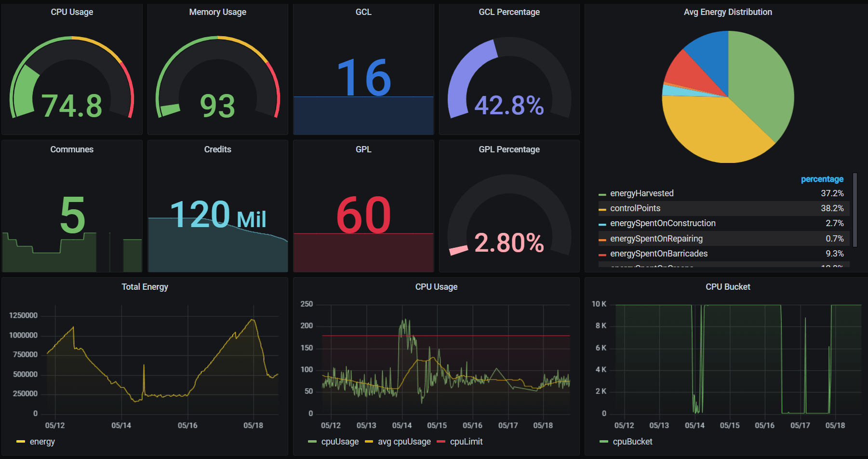The image size is (868, 459).
Task: Click the 93 memory usage gauge value
Action: point(217,106)
